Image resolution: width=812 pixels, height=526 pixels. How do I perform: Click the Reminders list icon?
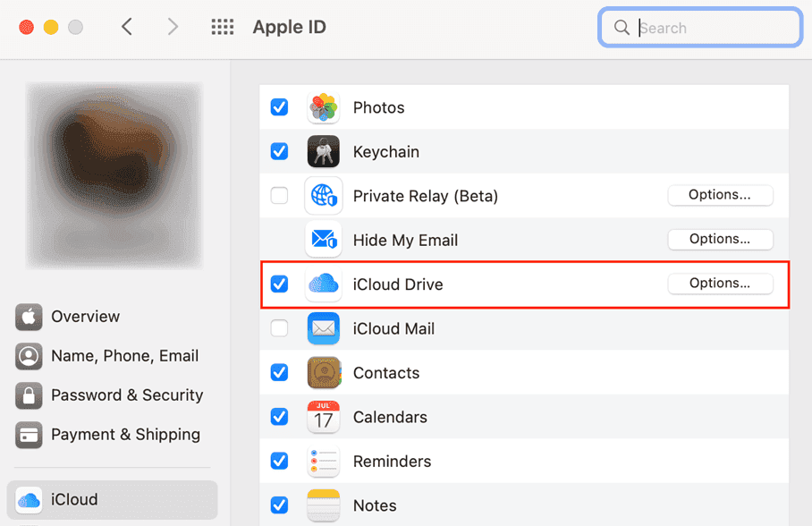click(323, 461)
